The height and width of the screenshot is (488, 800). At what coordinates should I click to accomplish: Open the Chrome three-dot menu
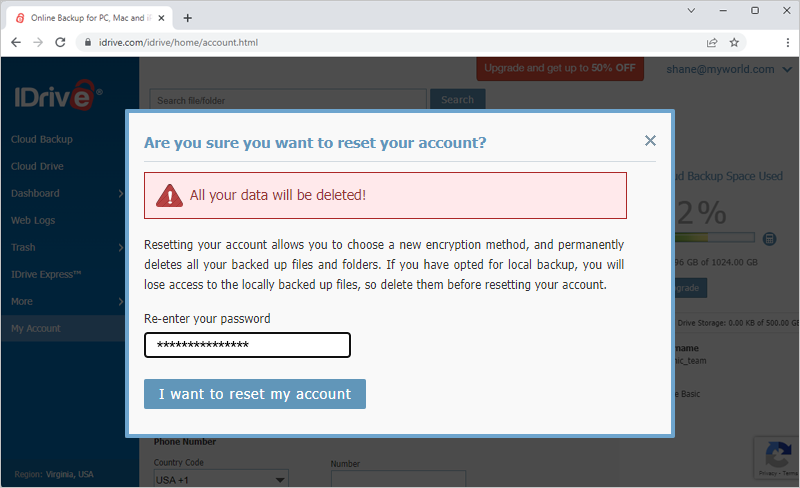pyautogui.click(x=788, y=42)
